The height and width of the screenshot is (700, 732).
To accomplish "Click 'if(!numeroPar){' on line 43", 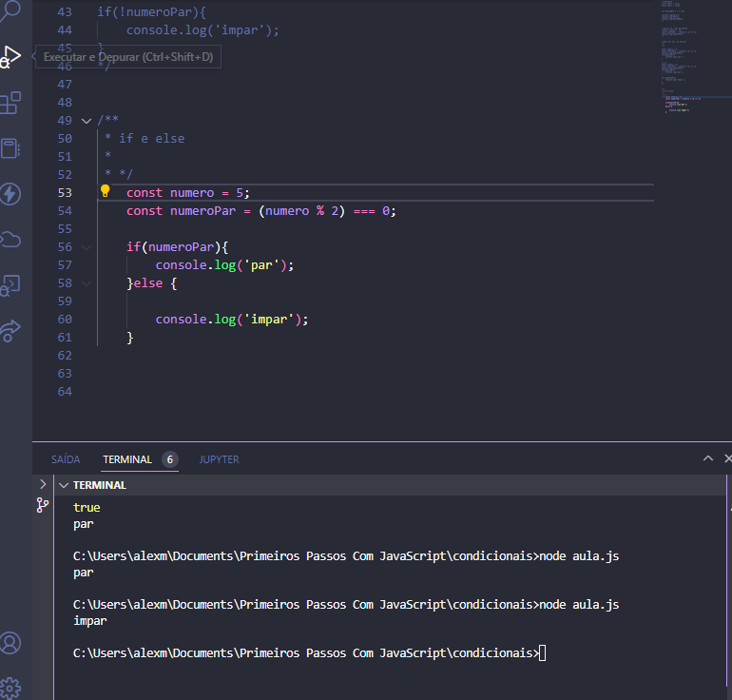I will coord(151,12).
